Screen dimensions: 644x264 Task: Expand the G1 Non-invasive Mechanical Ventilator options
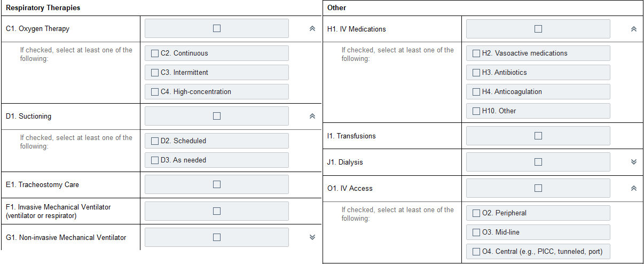coord(312,237)
